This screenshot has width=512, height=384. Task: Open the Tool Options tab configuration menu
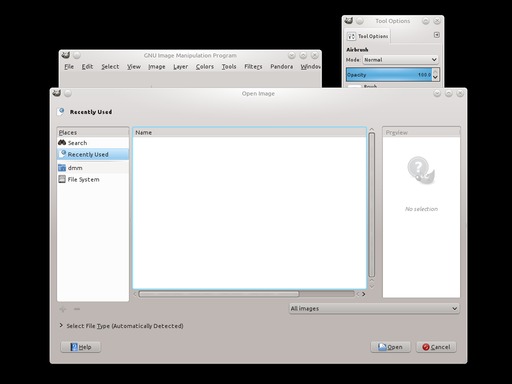[x=437, y=35]
